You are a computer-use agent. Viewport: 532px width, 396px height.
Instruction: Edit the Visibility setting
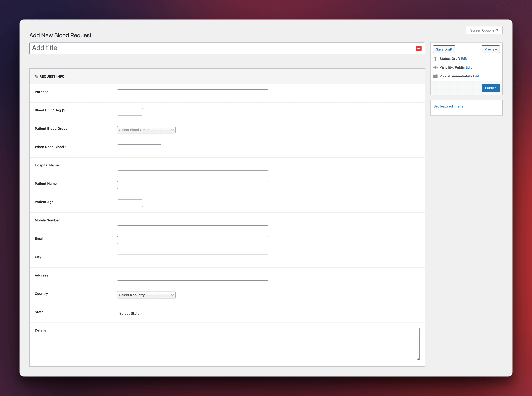(x=468, y=68)
